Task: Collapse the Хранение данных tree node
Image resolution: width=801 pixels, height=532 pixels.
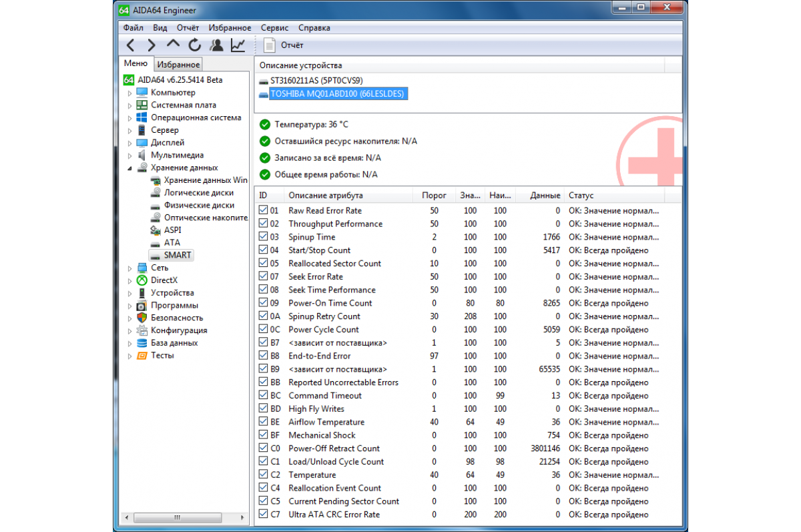Action: (130, 168)
